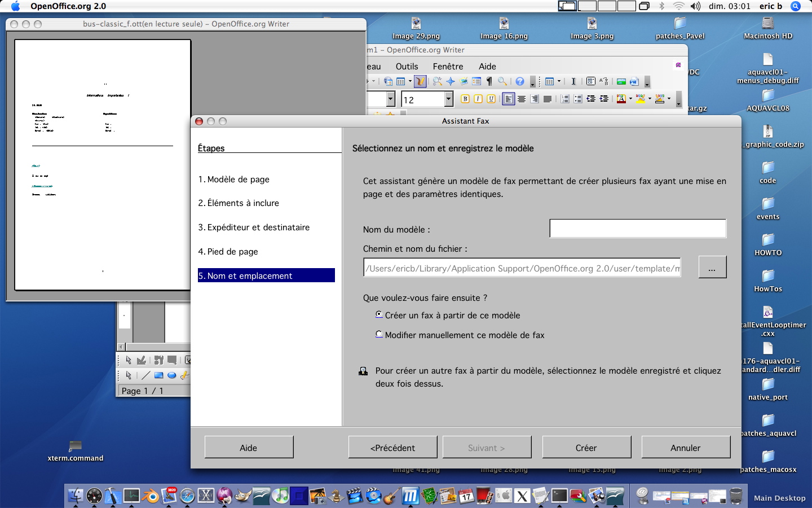Toggle nonprinting characters paragraph mark icon
This screenshot has width=812, height=508.
tap(489, 82)
